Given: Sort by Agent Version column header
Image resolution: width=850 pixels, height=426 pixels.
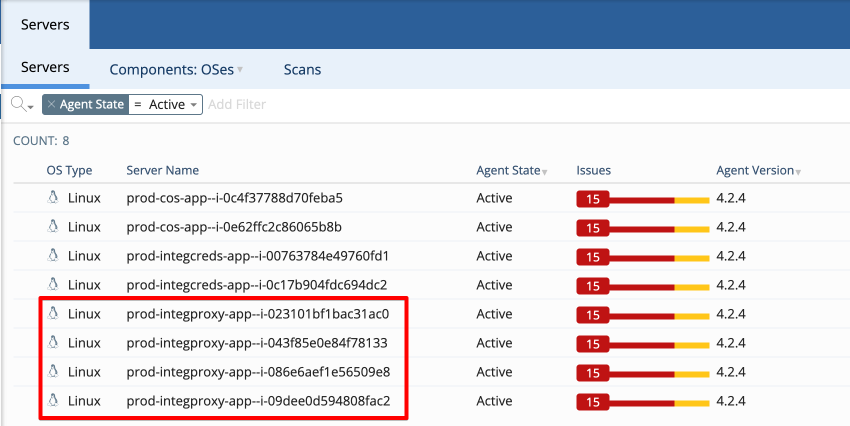Looking at the screenshot, I should coord(758,170).
